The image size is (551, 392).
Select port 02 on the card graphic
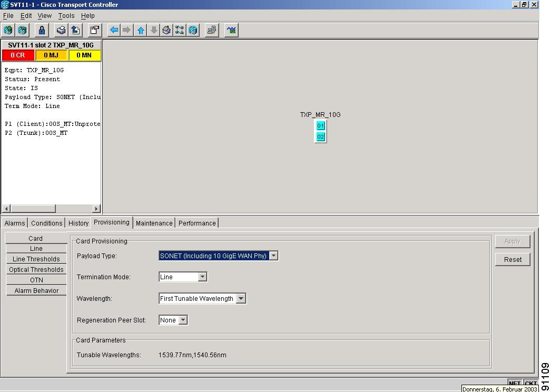[x=320, y=137]
